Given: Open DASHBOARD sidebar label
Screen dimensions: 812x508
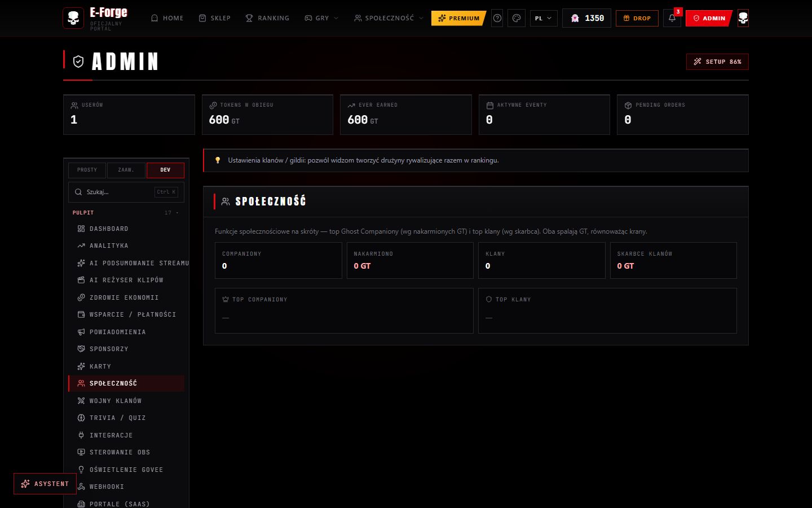Looking at the screenshot, I should click(x=109, y=229).
